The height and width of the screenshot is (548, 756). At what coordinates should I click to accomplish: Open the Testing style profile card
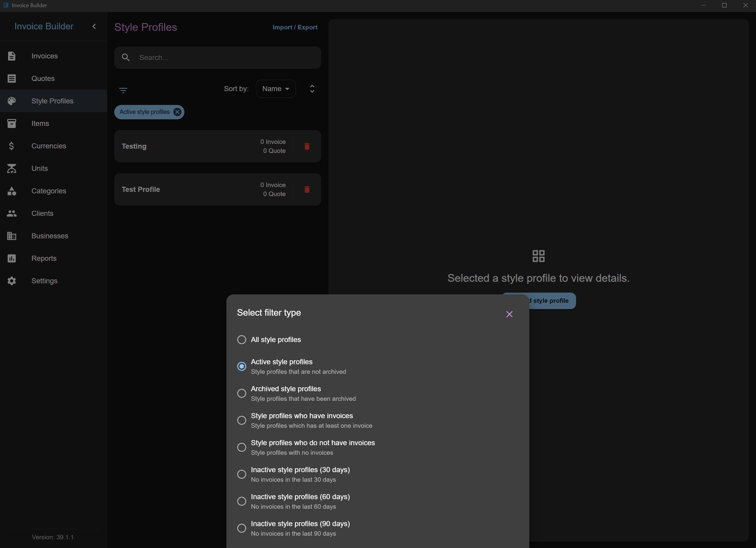pos(218,146)
